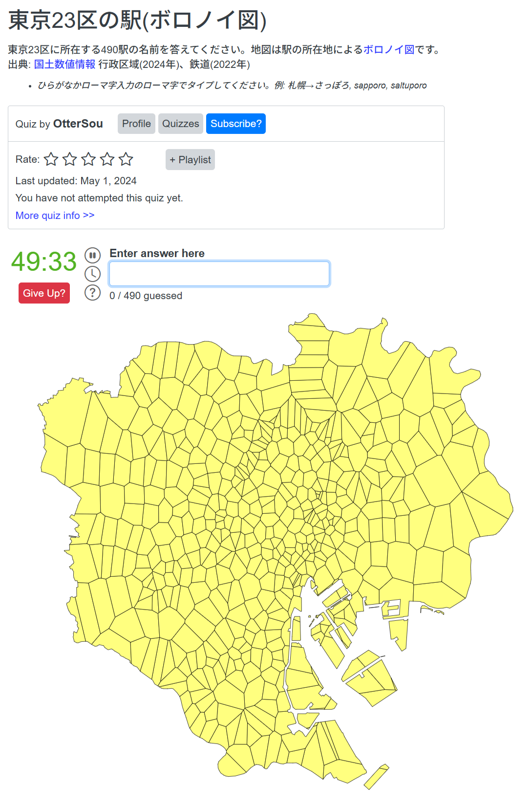
Task: Open the 国土数値情報 source link
Action: click(x=64, y=65)
